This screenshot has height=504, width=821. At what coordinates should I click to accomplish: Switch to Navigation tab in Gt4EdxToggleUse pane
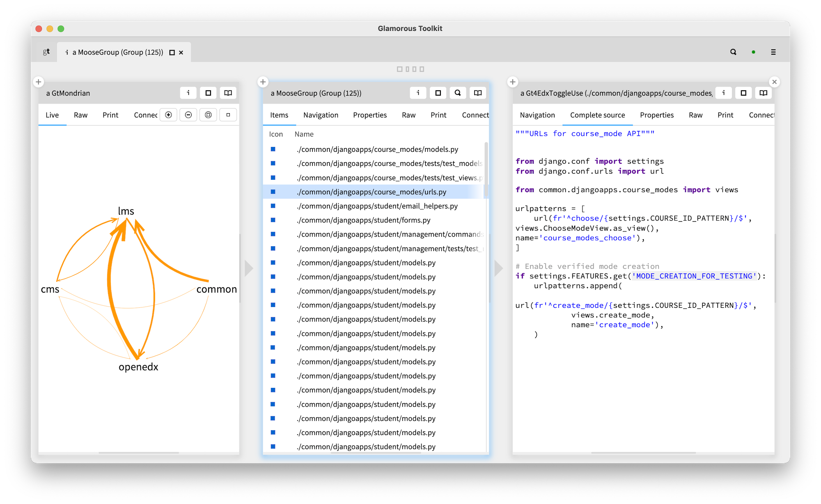[537, 115]
